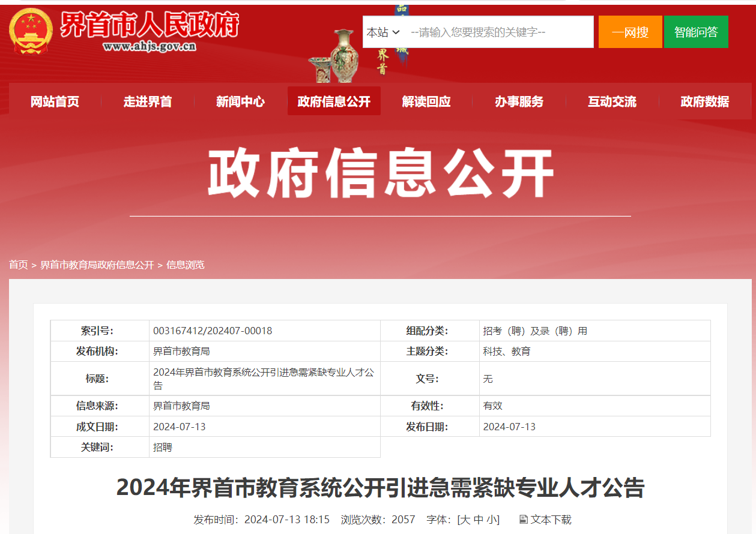Screen dimensions: 756x534
Task: Click the 关键词 label cell
Action: pos(100,447)
